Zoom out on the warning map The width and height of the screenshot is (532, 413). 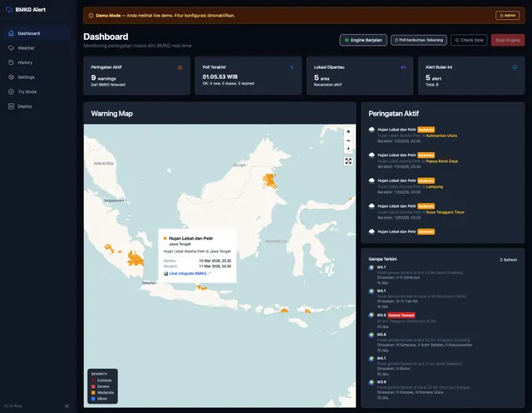348,140
